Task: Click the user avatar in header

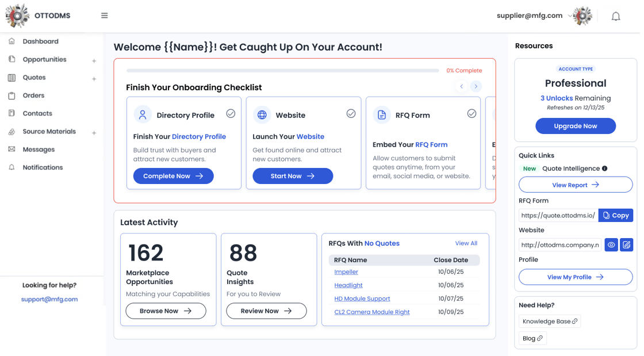Action: coord(582,16)
